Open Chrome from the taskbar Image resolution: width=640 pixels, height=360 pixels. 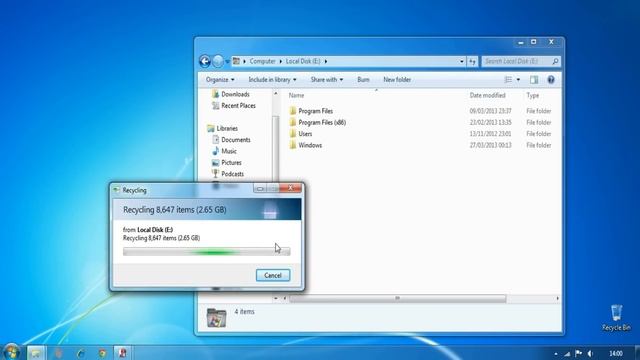(x=102, y=353)
